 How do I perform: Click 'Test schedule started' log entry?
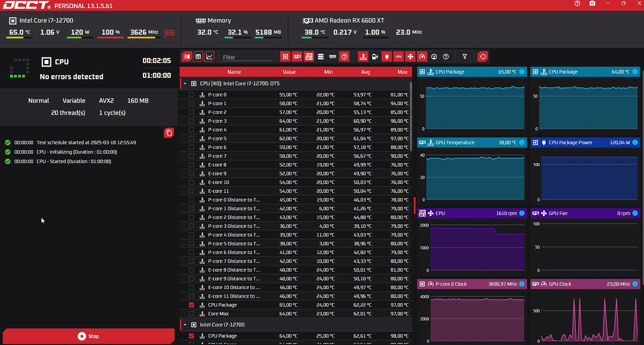tap(86, 143)
